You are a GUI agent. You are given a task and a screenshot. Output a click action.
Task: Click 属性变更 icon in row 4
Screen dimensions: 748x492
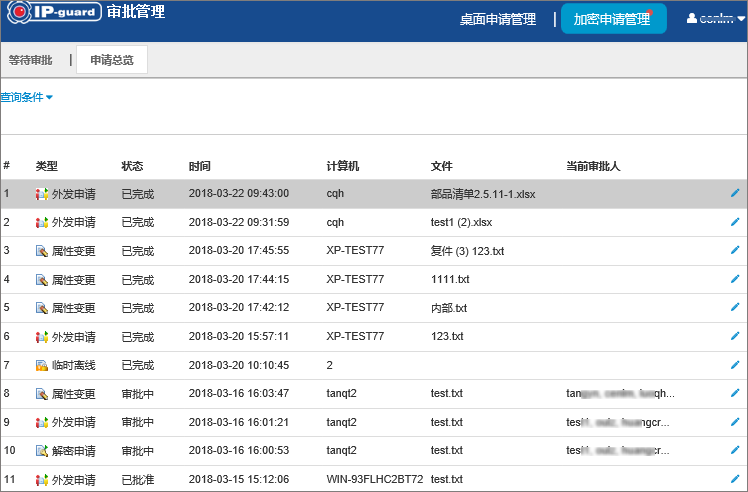click(x=42, y=280)
